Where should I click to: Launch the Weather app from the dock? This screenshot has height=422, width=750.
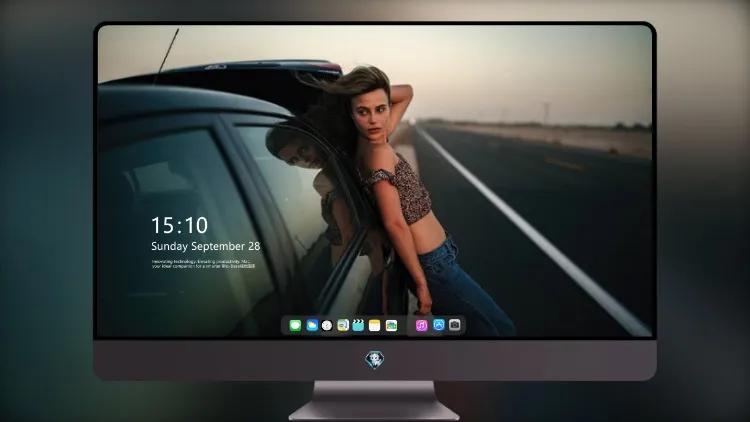(312, 325)
